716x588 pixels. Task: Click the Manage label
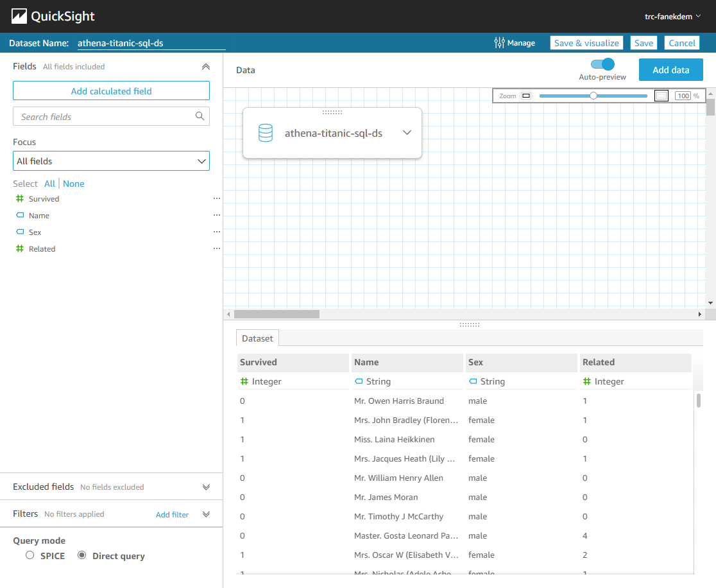coord(521,43)
